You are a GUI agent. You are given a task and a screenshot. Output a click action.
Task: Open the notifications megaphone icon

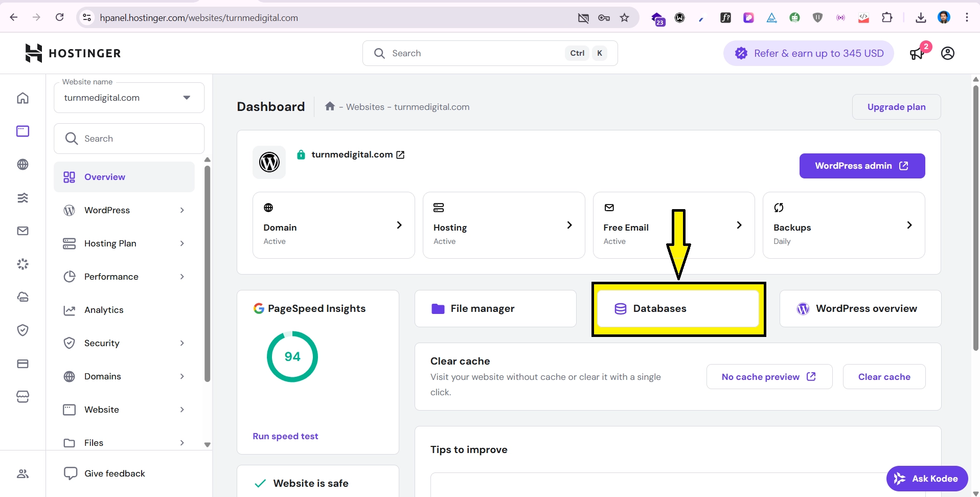pyautogui.click(x=917, y=53)
